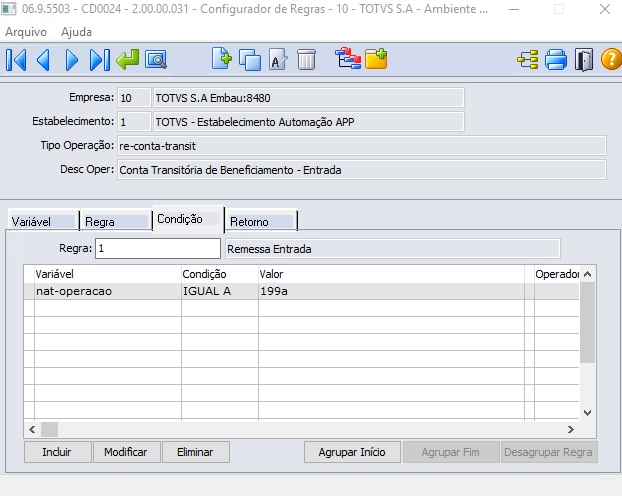Click the Eliminar button

point(196,452)
